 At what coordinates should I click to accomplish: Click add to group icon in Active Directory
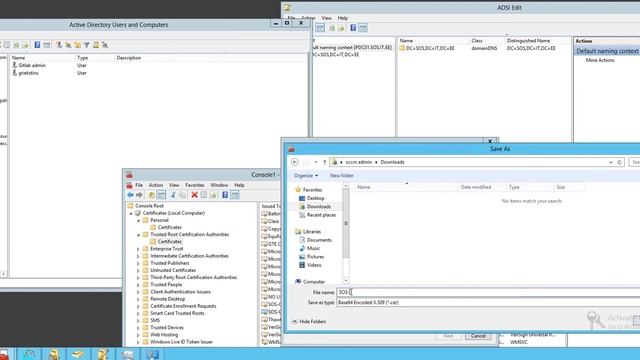click(x=105, y=45)
